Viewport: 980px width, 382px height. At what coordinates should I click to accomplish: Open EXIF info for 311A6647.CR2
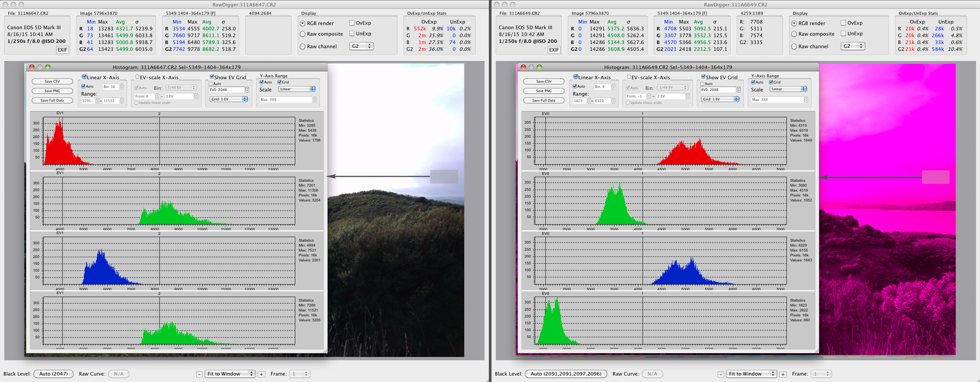click(62, 50)
